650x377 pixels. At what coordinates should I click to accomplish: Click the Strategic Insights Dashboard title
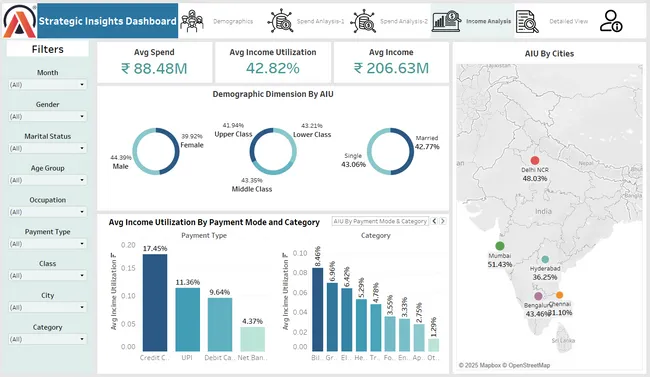tap(107, 21)
